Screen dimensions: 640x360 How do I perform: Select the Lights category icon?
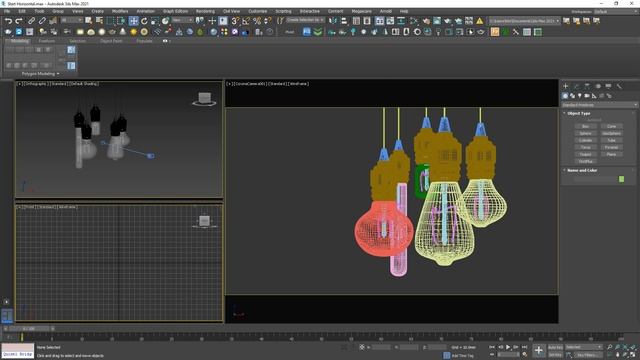[x=580, y=96]
